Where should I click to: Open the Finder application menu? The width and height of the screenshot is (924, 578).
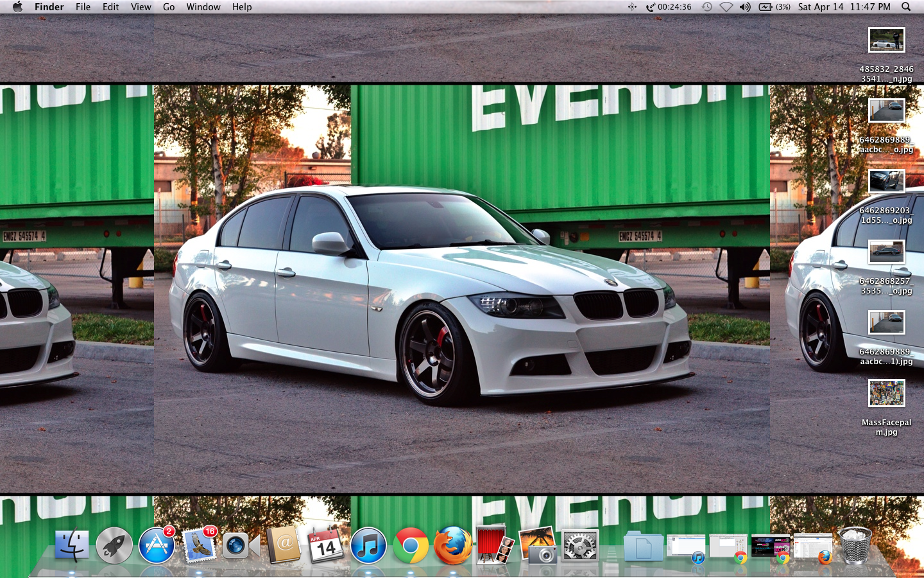click(49, 7)
